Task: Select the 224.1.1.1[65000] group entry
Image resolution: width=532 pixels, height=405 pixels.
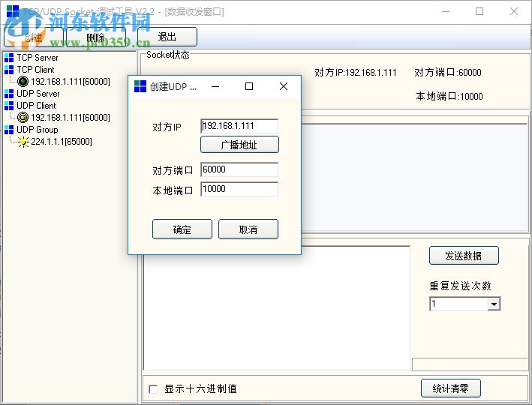Action: [x=62, y=142]
